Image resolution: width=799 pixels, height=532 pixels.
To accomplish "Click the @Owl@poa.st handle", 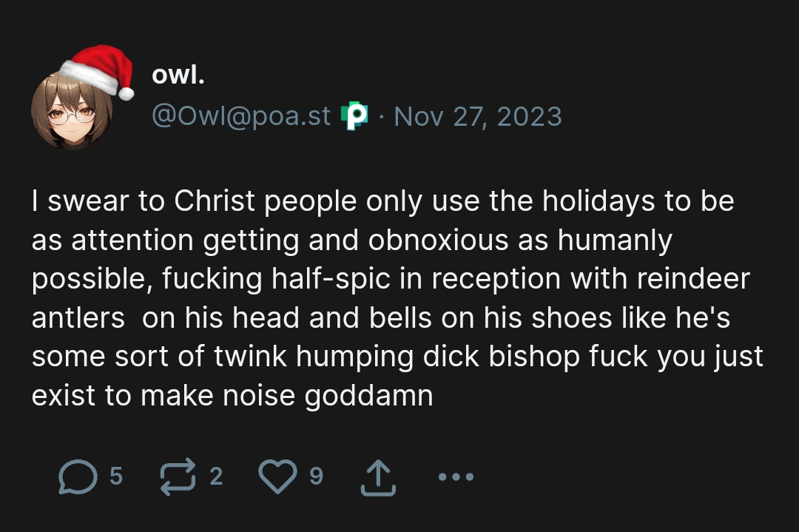I will (241, 116).
